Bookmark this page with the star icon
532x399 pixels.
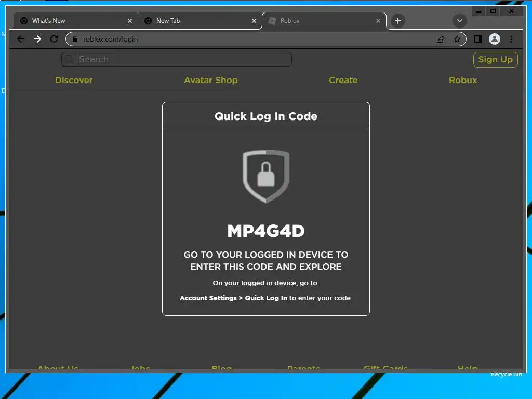[457, 39]
